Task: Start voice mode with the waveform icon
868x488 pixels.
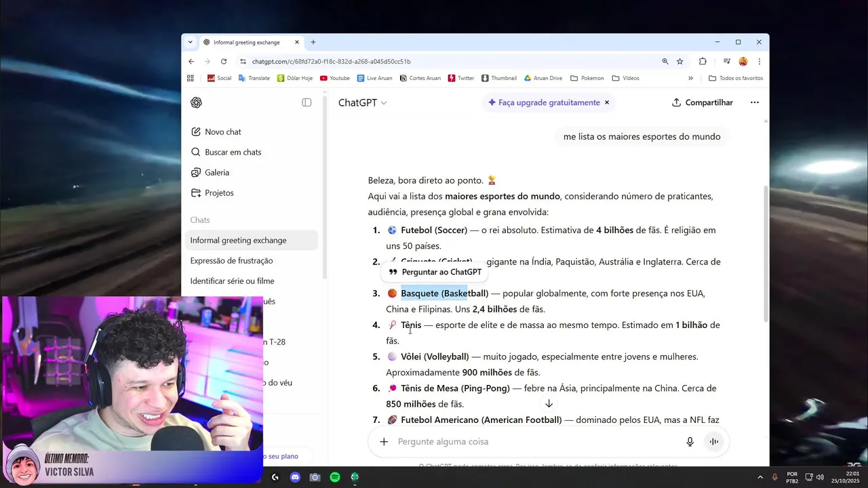Action: (x=713, y=441)
